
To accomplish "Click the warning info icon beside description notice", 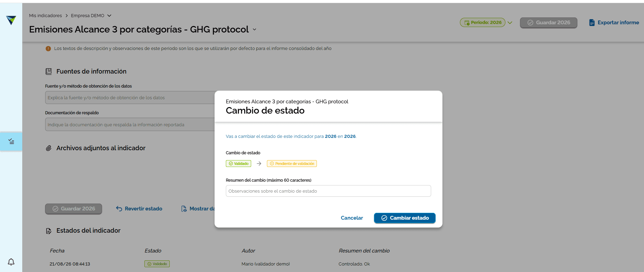I will 48,49.
